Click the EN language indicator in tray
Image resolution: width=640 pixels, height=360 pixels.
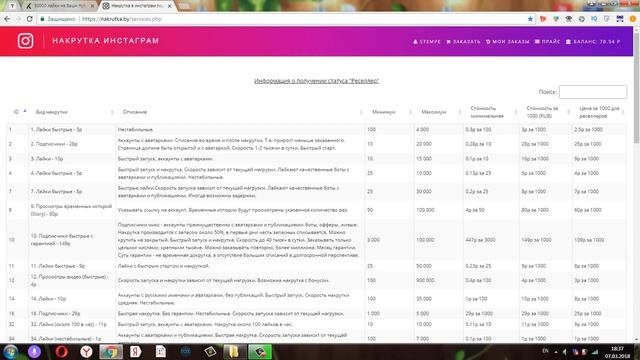click(545, 351)
